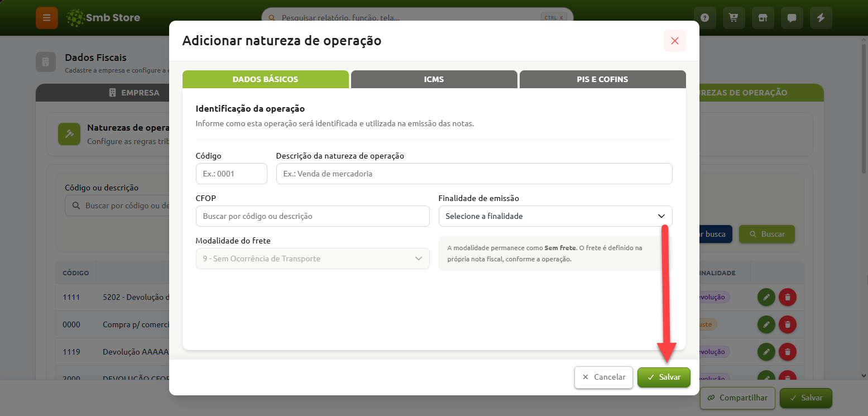868x416 pixels.
Task: Delete the 0000 row with trash icon
Action: [x=787, y=324]
